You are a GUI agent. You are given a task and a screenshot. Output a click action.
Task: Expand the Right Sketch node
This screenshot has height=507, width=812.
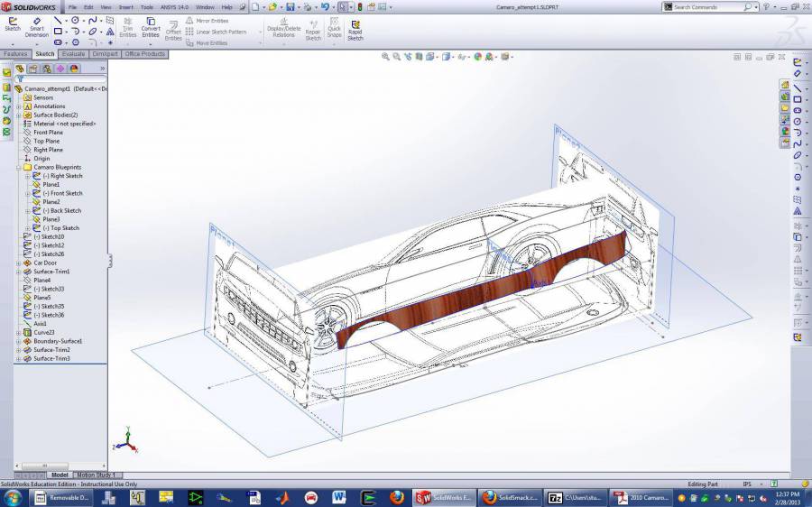point(27,176)
